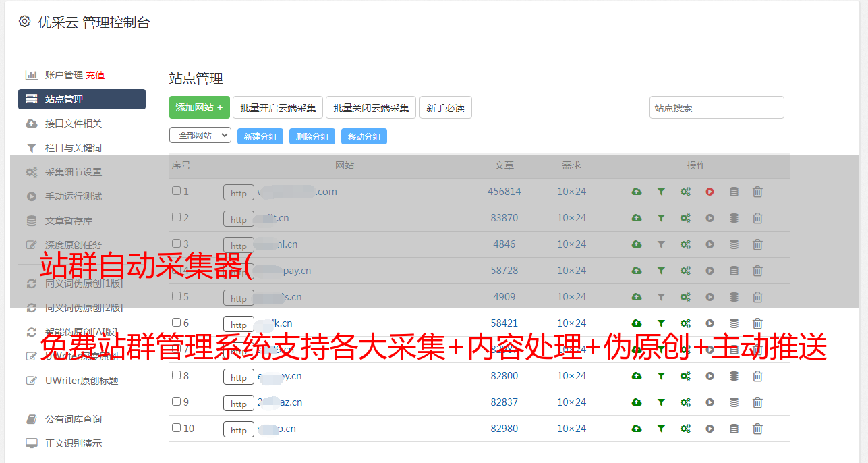This screenshot has height=463, width=868.
Task: Click cloud upload icon in the 83870 row
Action: point(637,218)
